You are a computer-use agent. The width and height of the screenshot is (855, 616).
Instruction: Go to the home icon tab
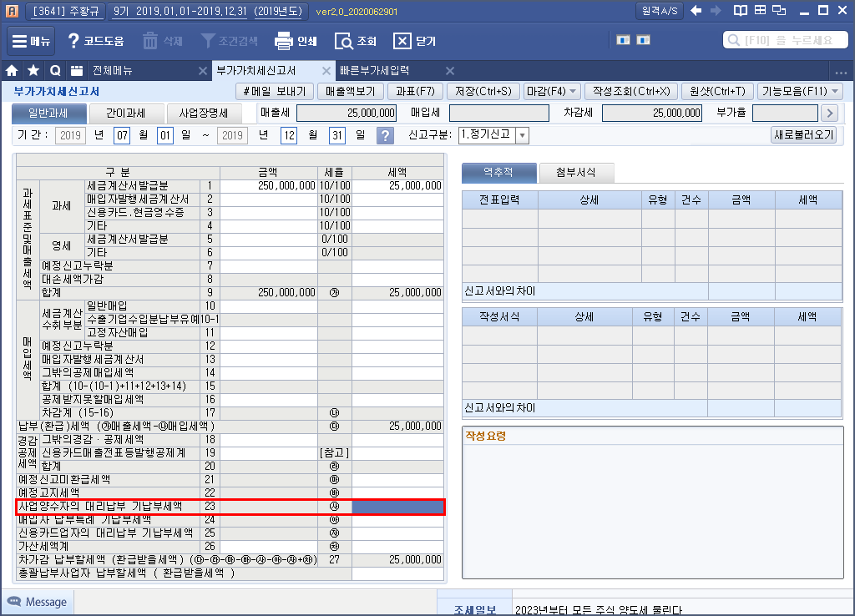tap(12, 70)
